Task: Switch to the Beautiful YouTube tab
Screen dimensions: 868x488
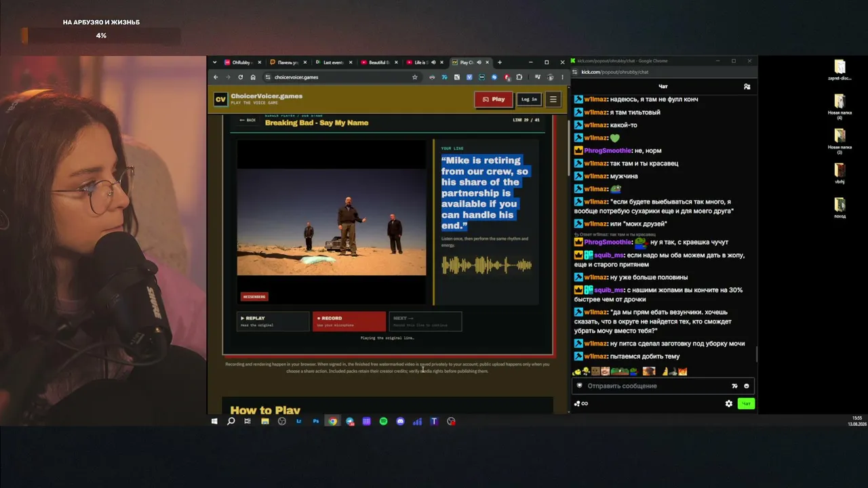Action: [x=378, y=62]
